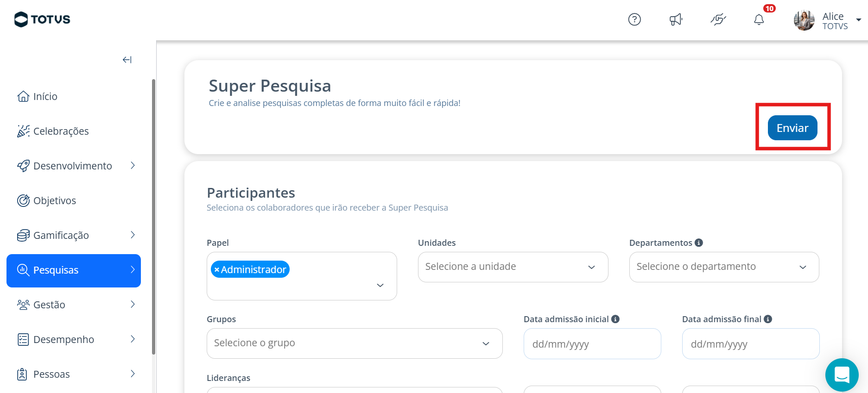This screenshot has width=868, height=393.
Task: Open Alice's user account menu
Action: (x=827, y=20)
